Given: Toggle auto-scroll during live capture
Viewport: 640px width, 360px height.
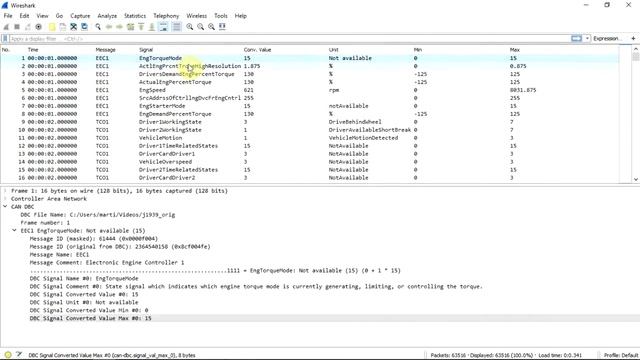Looking at the screenshot, I should click(163, 27).
